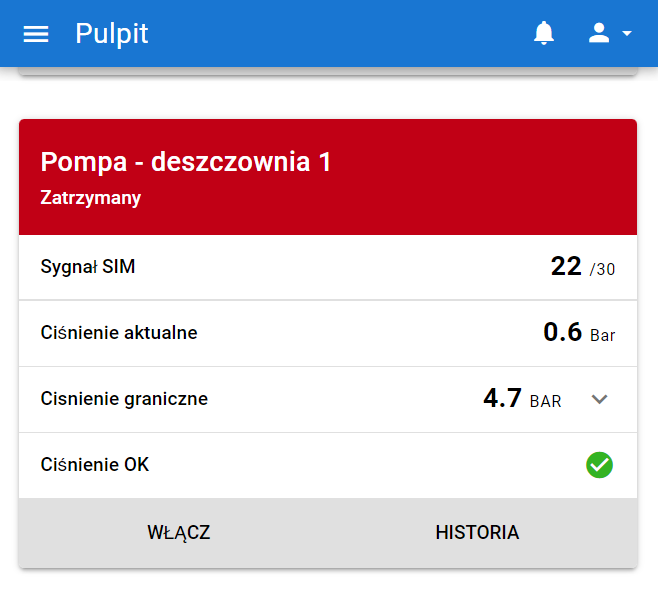Click the Sygnał SIM row label
Viewport: 658px width, 601px height.
pos(88,267)
